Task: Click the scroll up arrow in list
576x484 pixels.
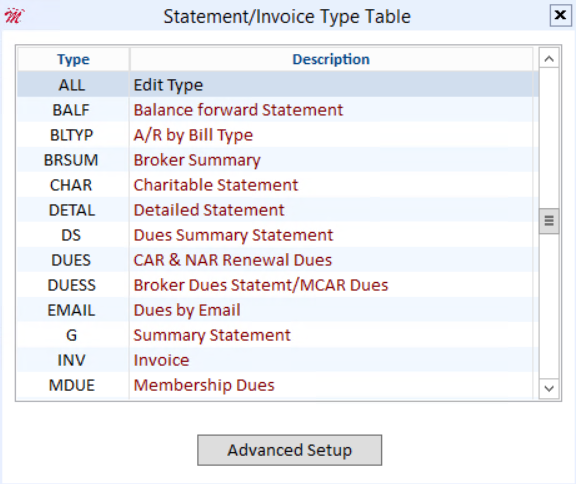Action: pyautogui.click(x=549, y=59)
